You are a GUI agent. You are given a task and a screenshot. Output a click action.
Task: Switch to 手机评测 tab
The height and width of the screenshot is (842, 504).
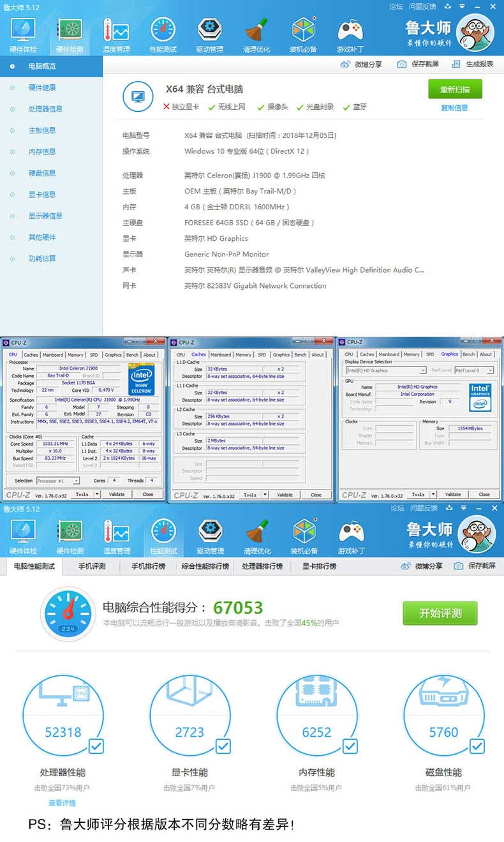(x=92, y=566)
